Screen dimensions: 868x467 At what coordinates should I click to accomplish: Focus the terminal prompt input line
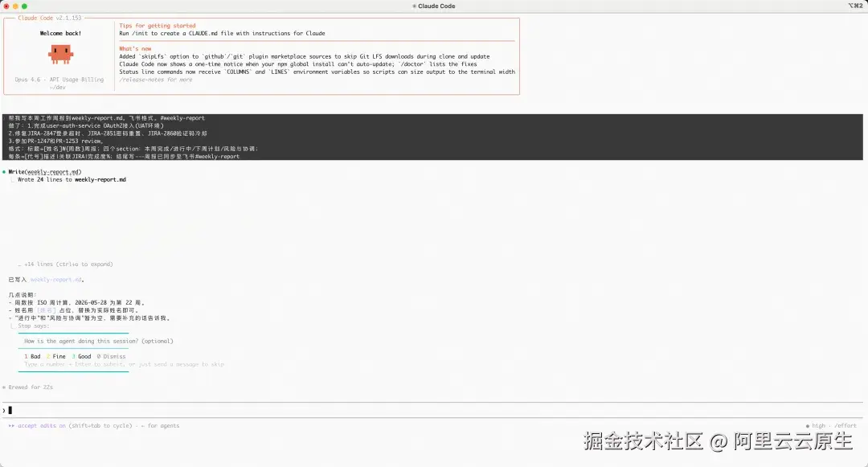coord(433,410)
